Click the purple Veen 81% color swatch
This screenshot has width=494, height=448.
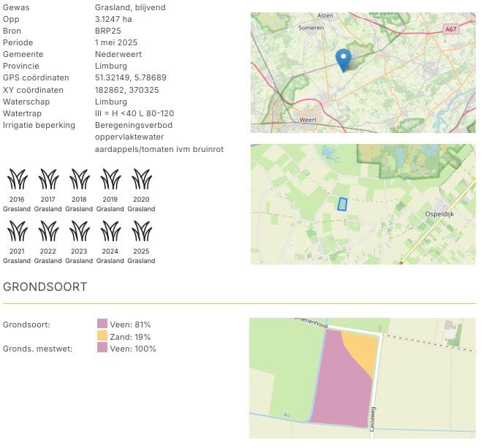102,324
